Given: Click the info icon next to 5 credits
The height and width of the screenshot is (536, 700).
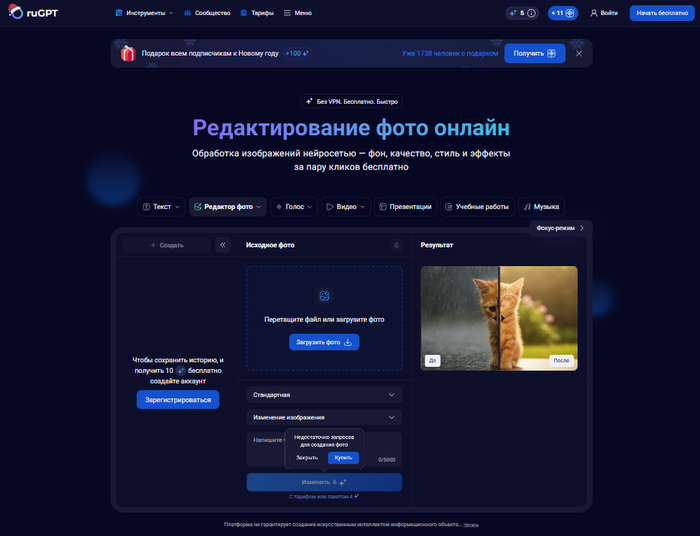Looking at the screenshot, I should coord(531,13).
